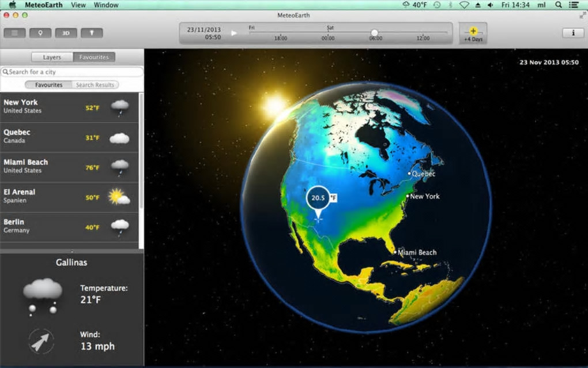Click the 76°F temperature for Miami Beach
This screenshot has height=368, width=588.
[x=92, y=168]
